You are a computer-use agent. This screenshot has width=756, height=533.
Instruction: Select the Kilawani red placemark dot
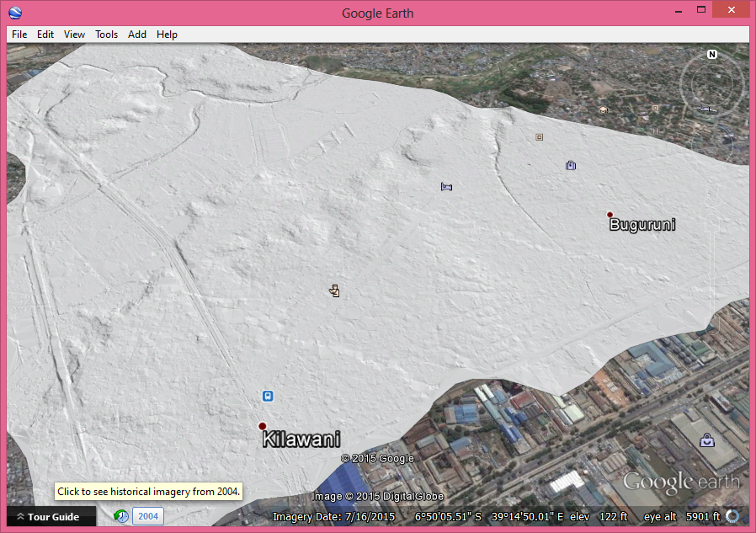[x=263, y=426]
